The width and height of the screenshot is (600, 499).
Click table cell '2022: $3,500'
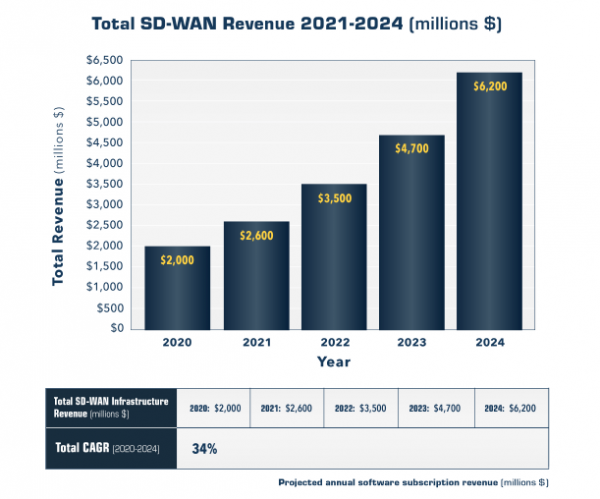click(361, 408)
